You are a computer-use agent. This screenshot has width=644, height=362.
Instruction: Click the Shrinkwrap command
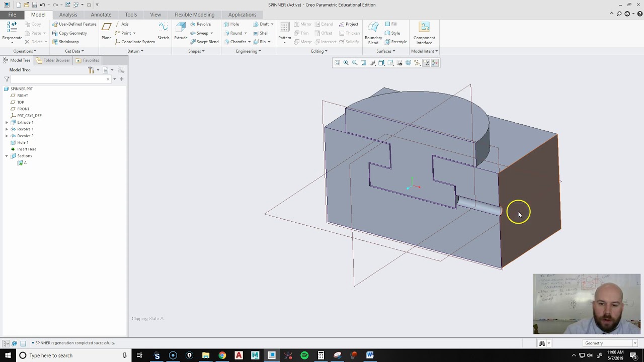[x=65, y=42]
